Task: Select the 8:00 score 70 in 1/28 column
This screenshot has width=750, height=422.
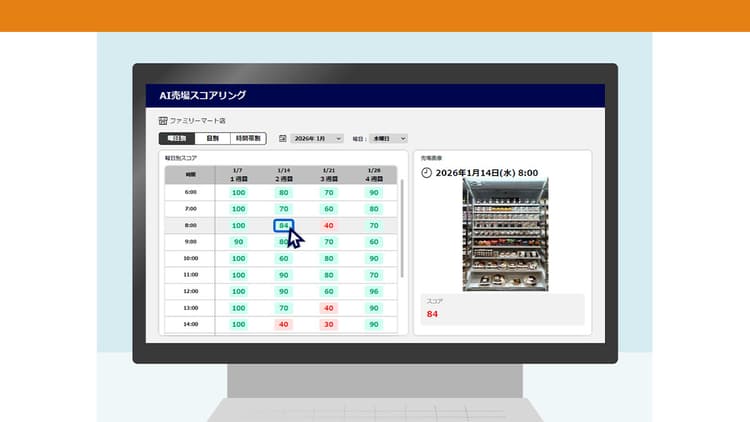Action: 374,225
